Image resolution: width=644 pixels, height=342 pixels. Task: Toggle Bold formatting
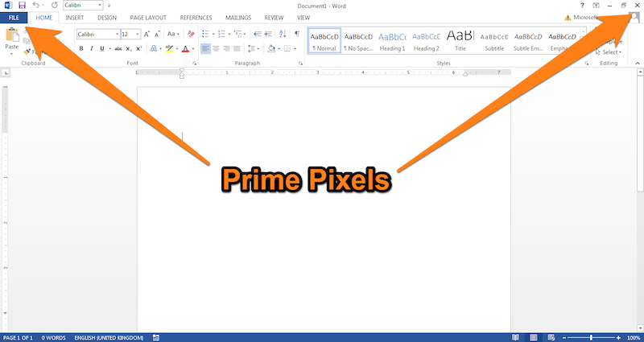click(x=81, y=49)
